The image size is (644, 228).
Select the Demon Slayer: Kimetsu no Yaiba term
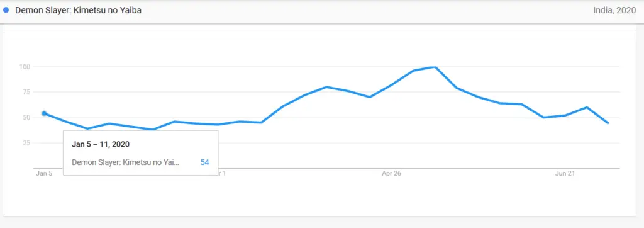(x=79, y=11)
